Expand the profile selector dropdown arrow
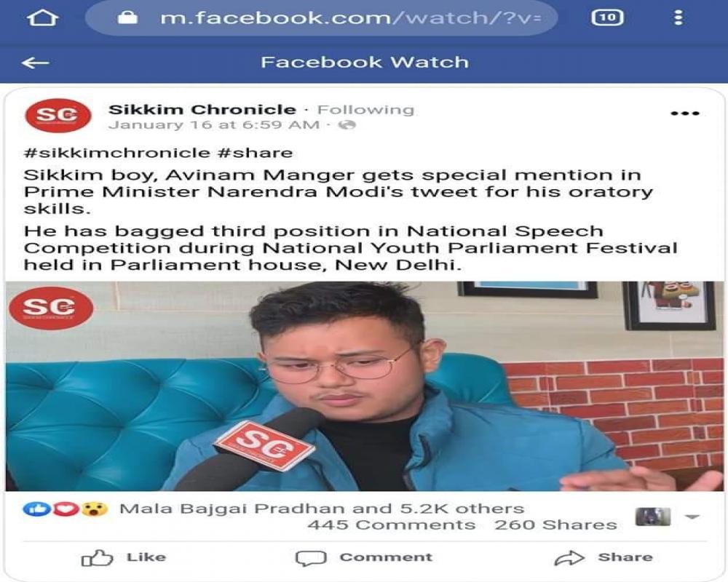This screenshot has height=582, width=728. pyautogui.click(x=692, y=517)
